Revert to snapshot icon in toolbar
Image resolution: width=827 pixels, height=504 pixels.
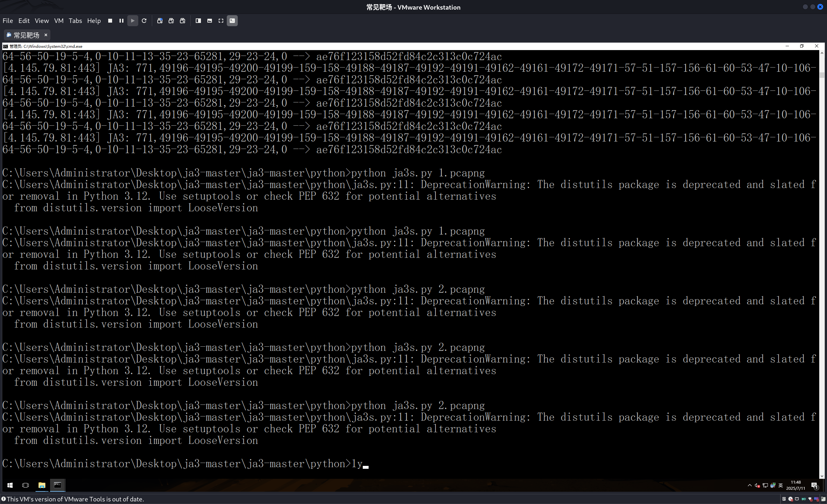pos(171,21)
